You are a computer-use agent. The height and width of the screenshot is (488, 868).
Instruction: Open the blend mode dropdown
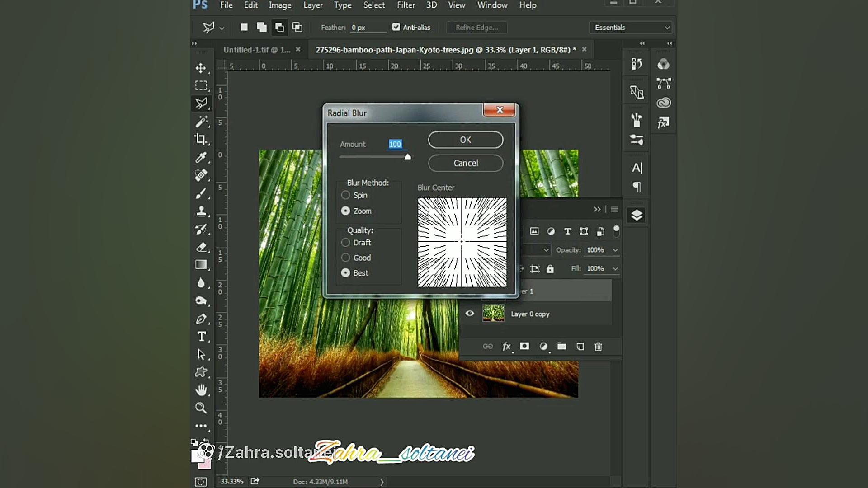point(546,250)
